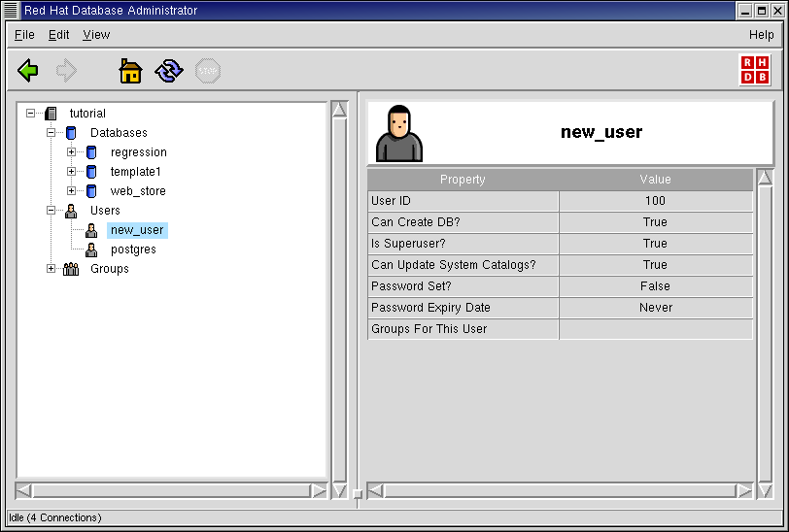Click the greyed Forward arrow

pos(66,71)
